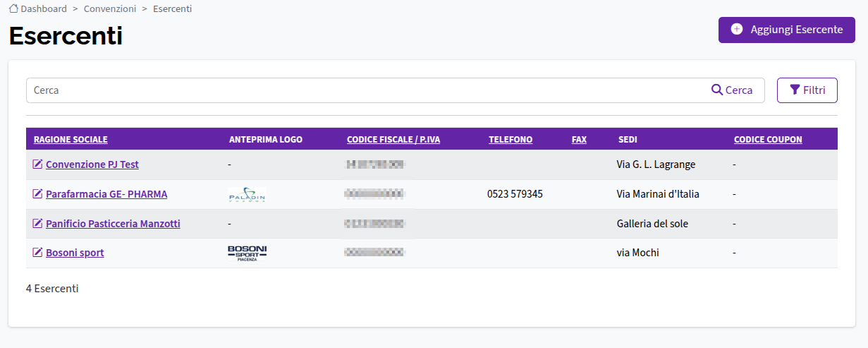The image size is (868, 348).
Task: Open the Panificio Pasticceria Manzotti link
Action: 113,224
